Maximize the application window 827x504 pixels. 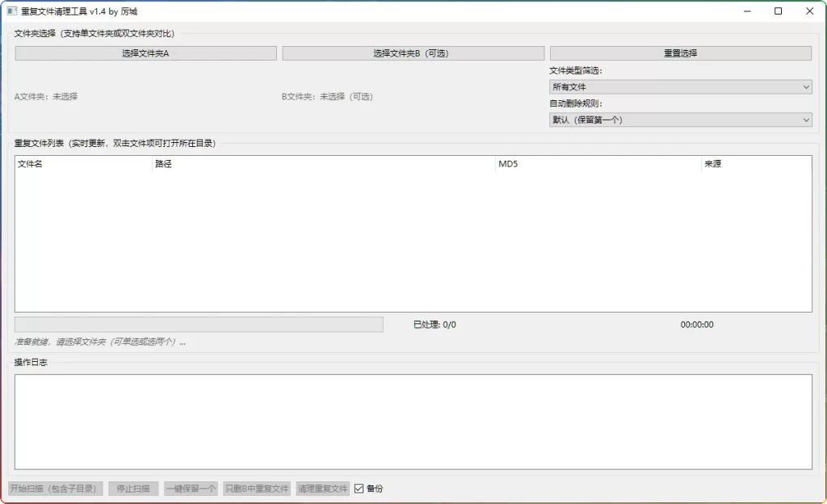[778, 11]
